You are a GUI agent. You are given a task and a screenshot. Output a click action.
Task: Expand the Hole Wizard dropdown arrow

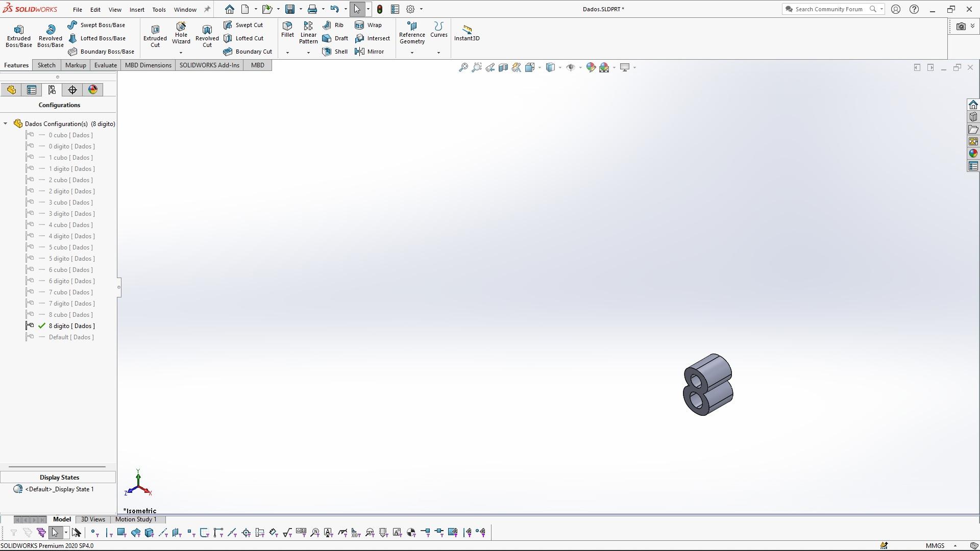coord(181,53)
